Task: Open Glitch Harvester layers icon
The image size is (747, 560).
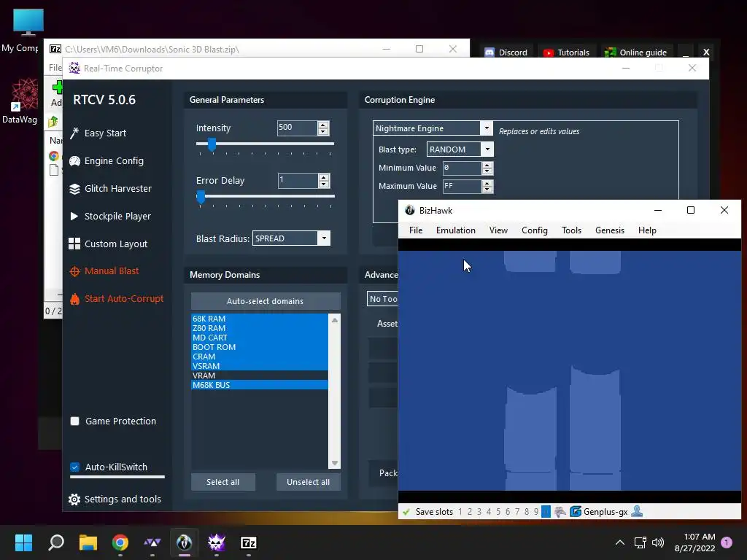Action: coord(74,189)
